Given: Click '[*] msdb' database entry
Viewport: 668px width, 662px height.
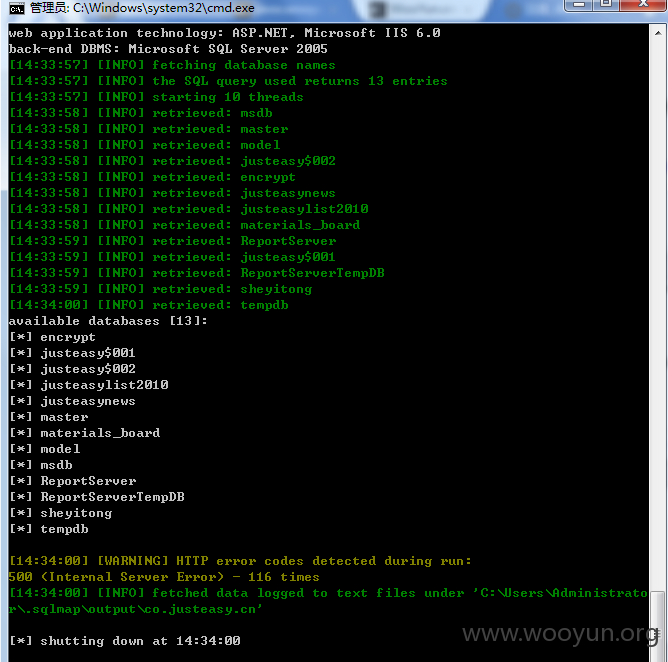Looking at the screenshot, I should 40,465.
